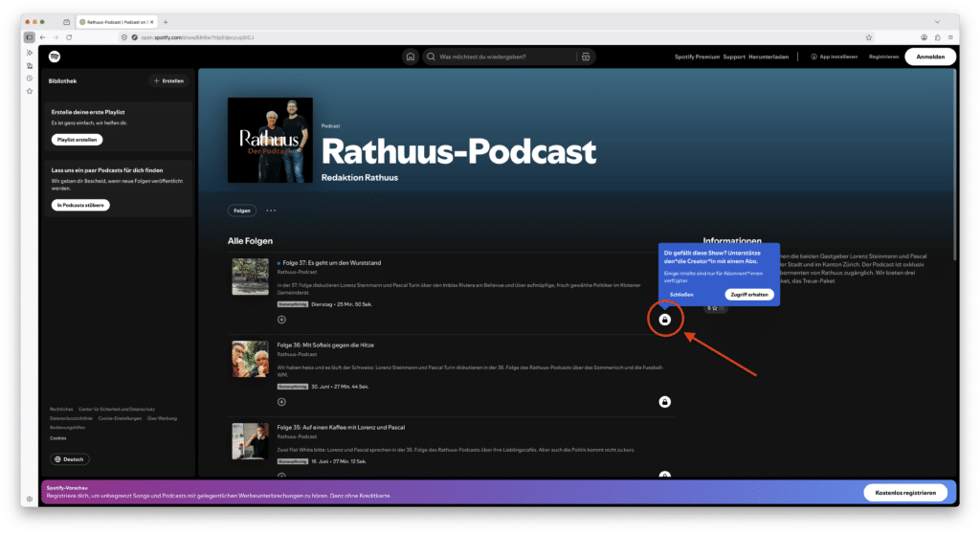The width and height of the screenshot is (980, 534).
Task: Click the Spotify logo
Action: pos(55,56)
